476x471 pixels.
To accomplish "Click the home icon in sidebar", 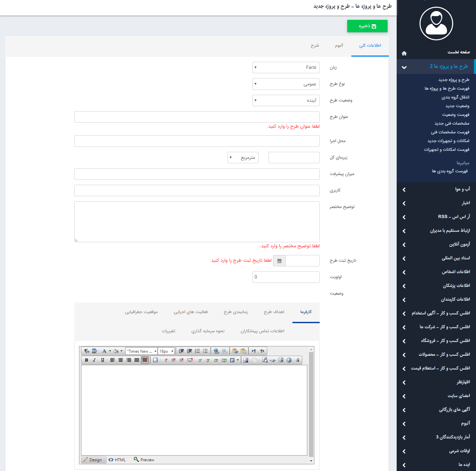I will [x=404, y=53].
